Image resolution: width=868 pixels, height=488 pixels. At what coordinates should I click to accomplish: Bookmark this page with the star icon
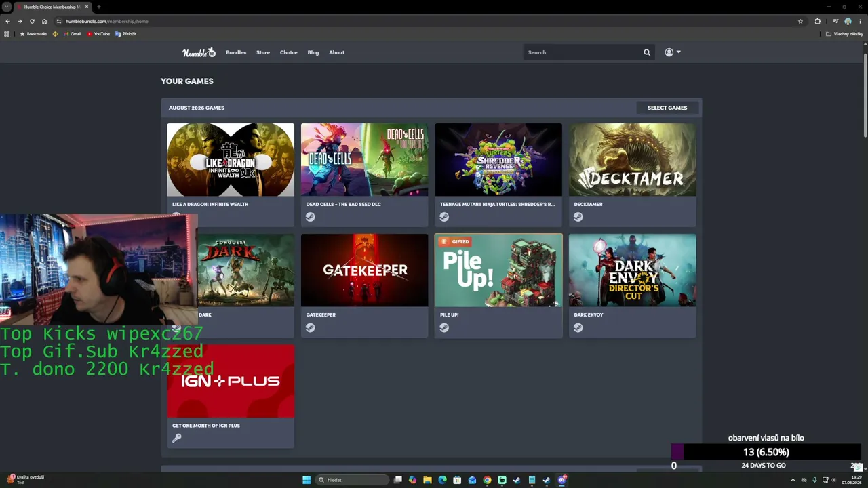(800, 21)
